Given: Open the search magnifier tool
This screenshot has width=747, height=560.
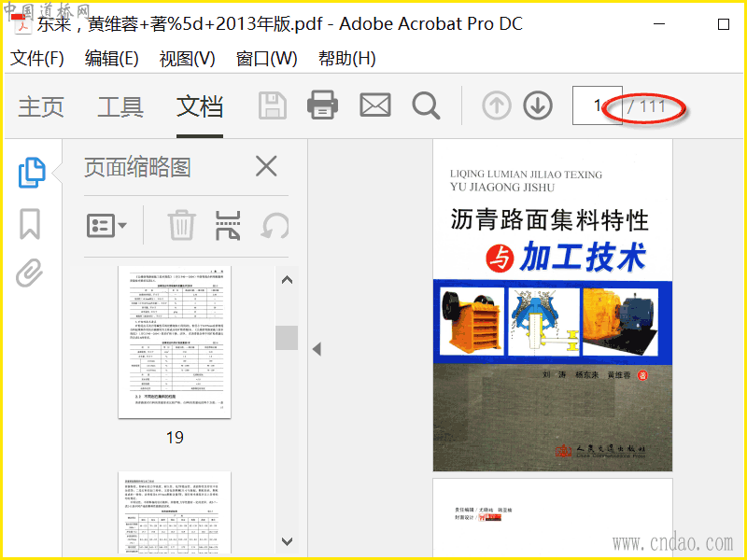Looking at the screenshot, I should pyautogui.click(x=426, y=105).
